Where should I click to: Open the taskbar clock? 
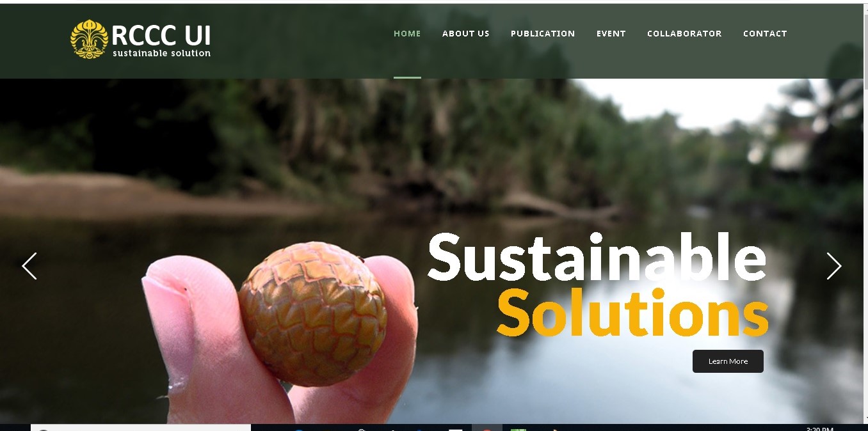[x=819, y=428]
